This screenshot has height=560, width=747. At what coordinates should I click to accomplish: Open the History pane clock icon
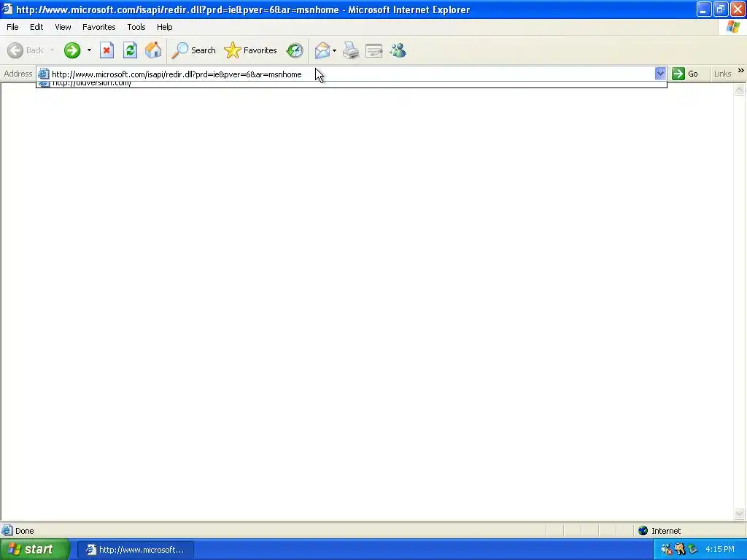coord(295,50)
